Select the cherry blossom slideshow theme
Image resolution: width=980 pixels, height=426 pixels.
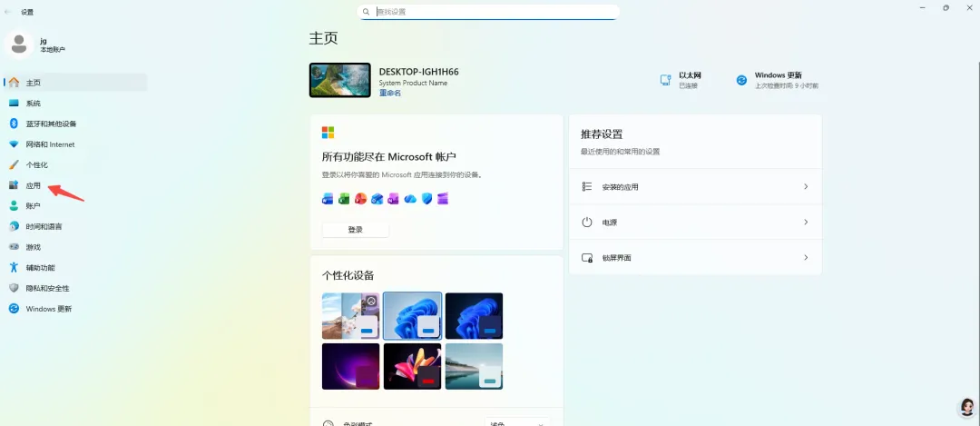pyautogui.click(x=350, y=316)
